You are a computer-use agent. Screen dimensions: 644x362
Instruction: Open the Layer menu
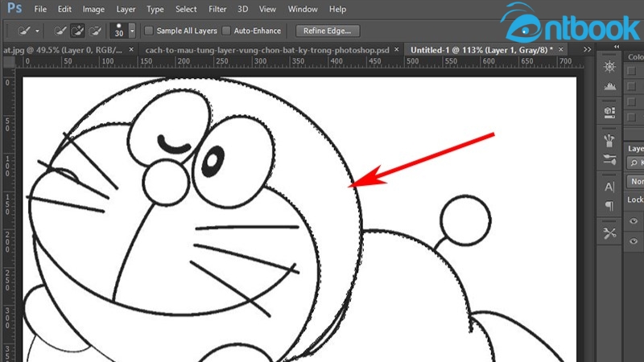[126, 9]
